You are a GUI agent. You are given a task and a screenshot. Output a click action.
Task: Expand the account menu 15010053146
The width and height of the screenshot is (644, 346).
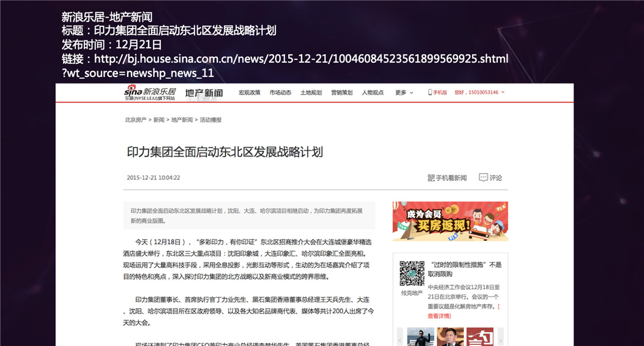479,92
